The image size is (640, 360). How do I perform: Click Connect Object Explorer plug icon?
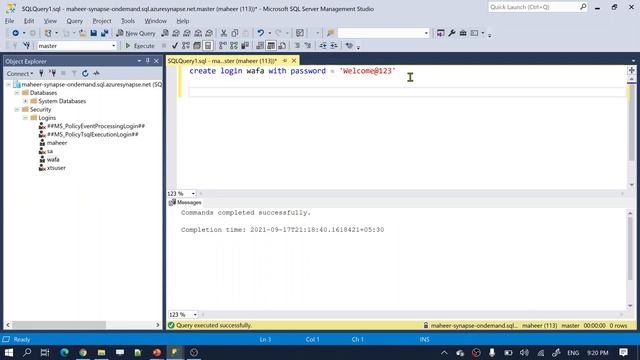tap(41, 73)
